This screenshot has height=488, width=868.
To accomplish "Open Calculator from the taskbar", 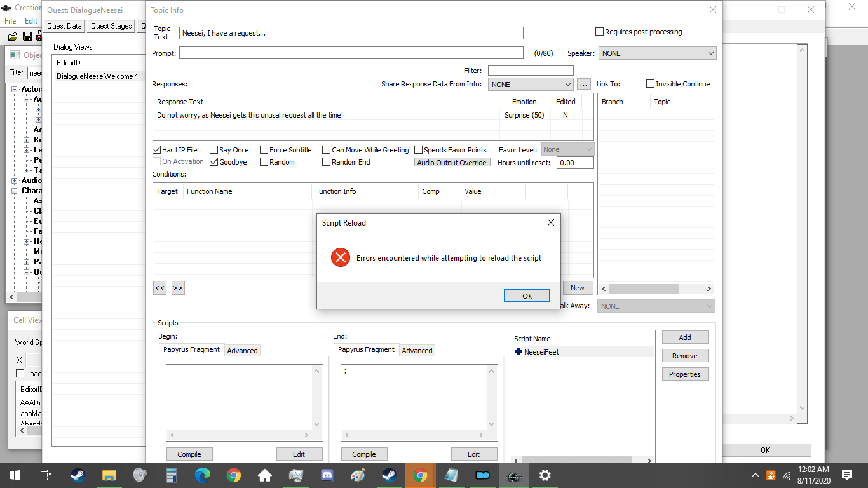I will (x=172, y=475).
